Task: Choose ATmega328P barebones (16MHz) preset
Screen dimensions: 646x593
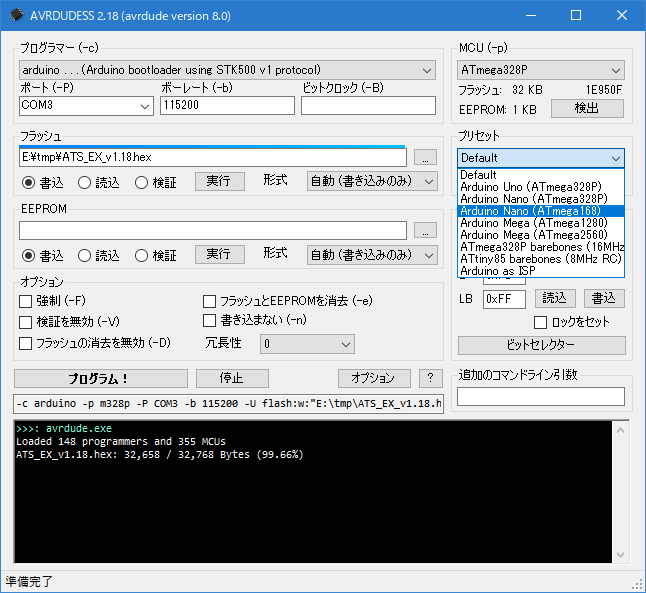Action: click(x=541, y=247)
